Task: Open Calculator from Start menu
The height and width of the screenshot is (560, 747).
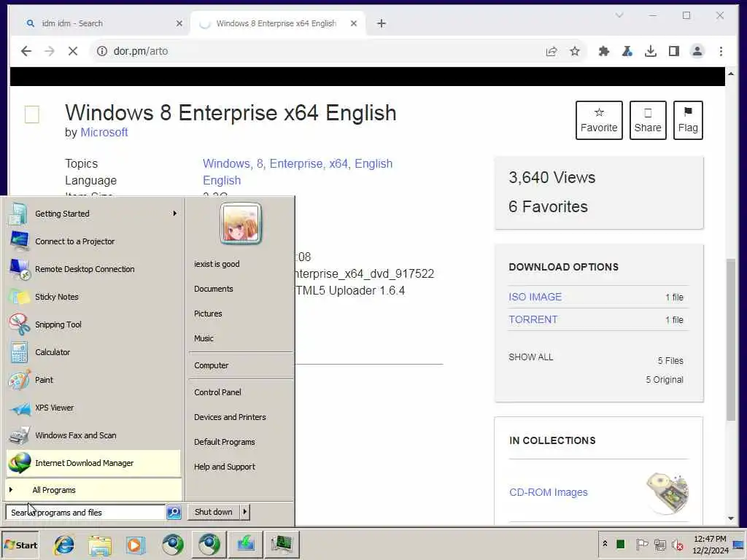Action: click(93, 352)
